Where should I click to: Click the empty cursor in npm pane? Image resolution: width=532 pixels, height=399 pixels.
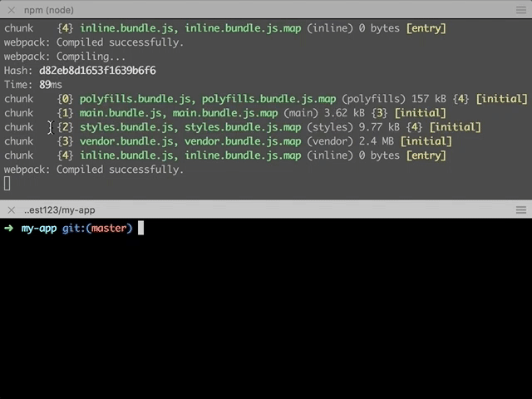(x=7, y=184)
